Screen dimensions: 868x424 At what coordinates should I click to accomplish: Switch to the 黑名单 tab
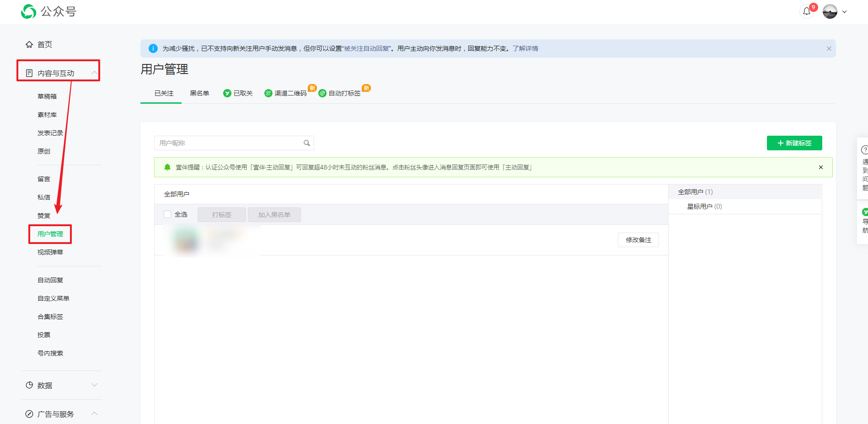pyautogui.click(x=199, y=93)
